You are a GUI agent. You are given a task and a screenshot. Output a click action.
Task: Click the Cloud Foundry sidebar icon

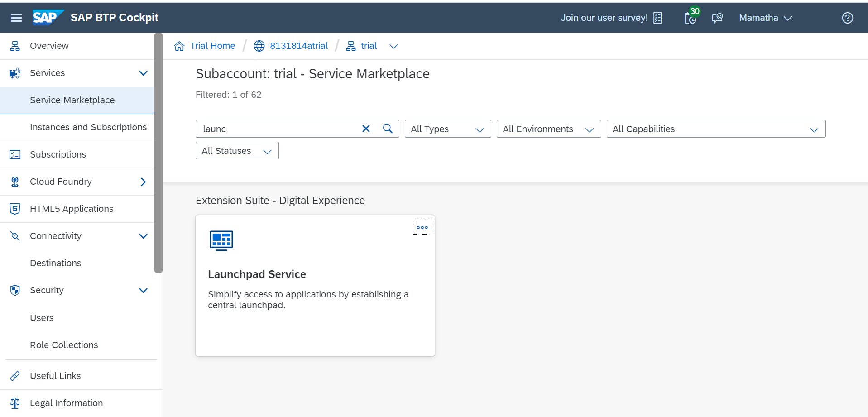(x=15, y=182)
